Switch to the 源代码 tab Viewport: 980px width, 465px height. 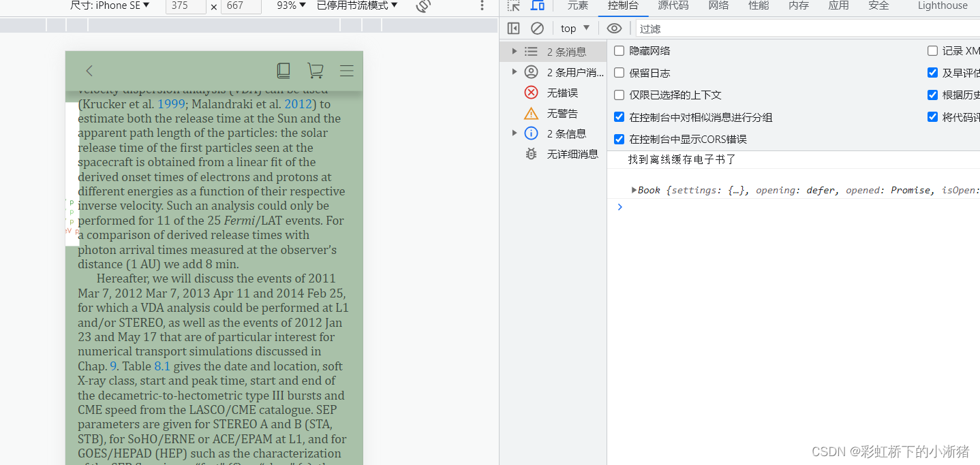pos(673,6)
